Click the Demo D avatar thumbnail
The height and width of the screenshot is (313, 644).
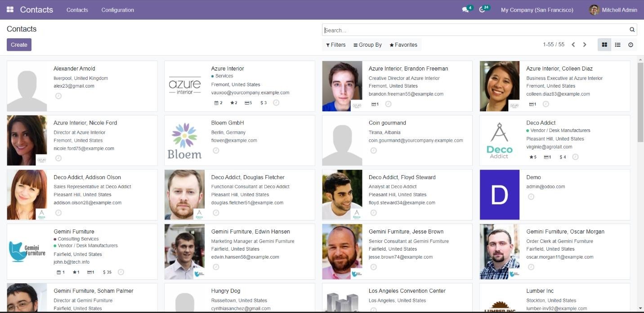click(x=500, y=195)
